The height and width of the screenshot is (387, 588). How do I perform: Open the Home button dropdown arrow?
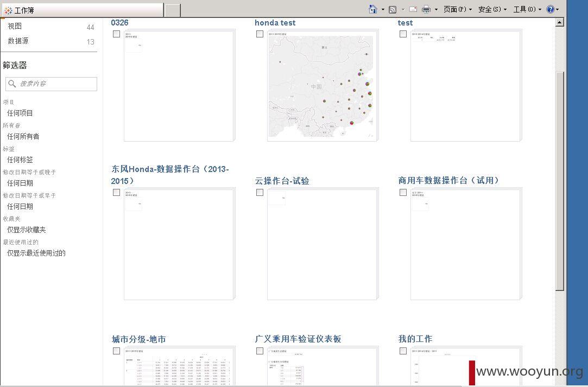pos(383,9)
